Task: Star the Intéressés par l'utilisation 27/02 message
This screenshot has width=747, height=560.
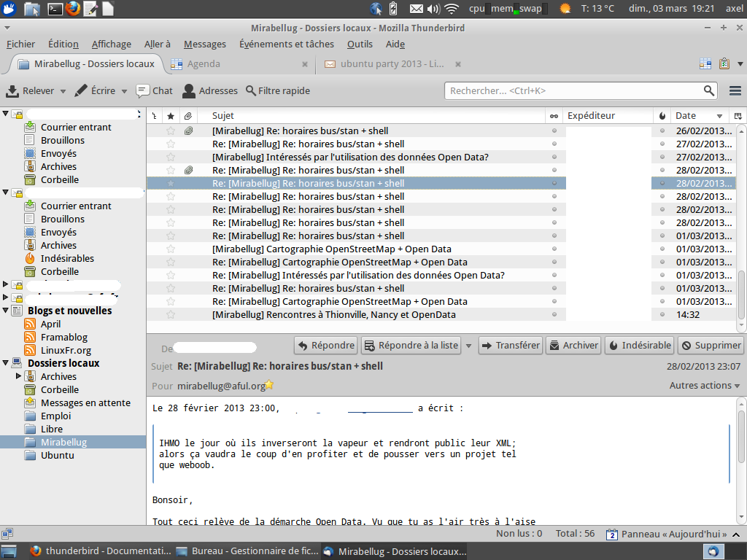Action: (x=171, y=157)
